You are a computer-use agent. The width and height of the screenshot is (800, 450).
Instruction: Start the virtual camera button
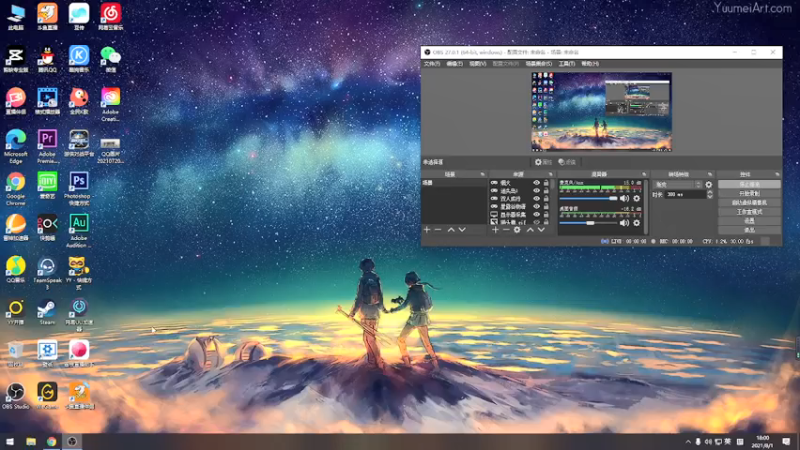point(749,203)
